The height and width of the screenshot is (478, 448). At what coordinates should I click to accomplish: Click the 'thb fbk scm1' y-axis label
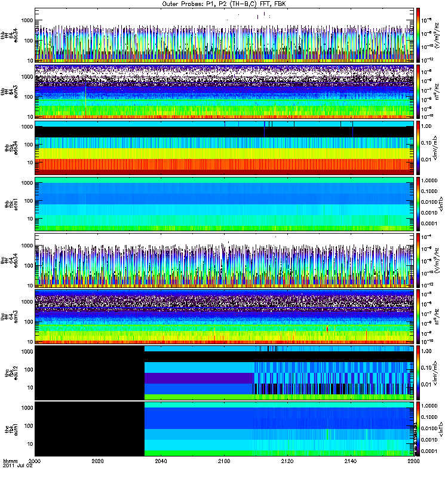(11, 204)
